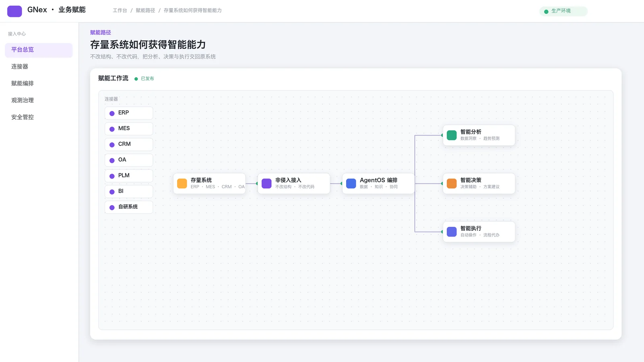Click the purple 非侵入接入 node icon
Viewport: 644px width, 362px height.
click(x=266, y=183)
